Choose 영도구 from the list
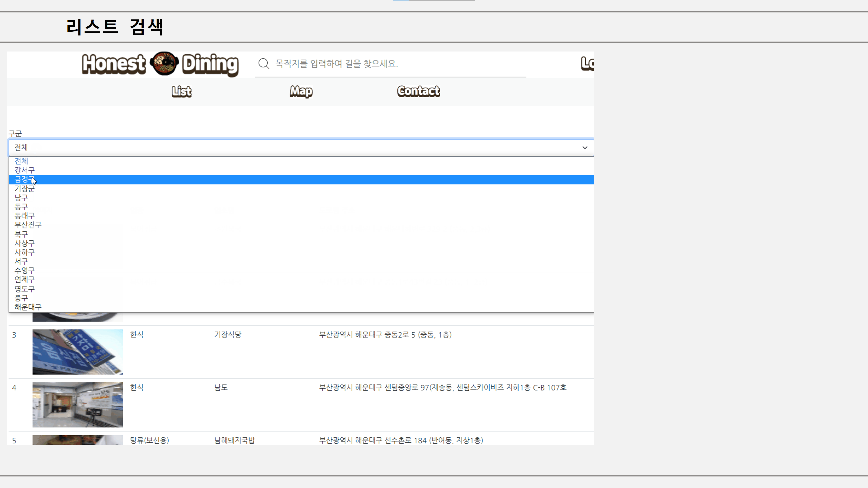Viewport: 868px width, 488px height. pyautogui.click(x=24, y=289)
